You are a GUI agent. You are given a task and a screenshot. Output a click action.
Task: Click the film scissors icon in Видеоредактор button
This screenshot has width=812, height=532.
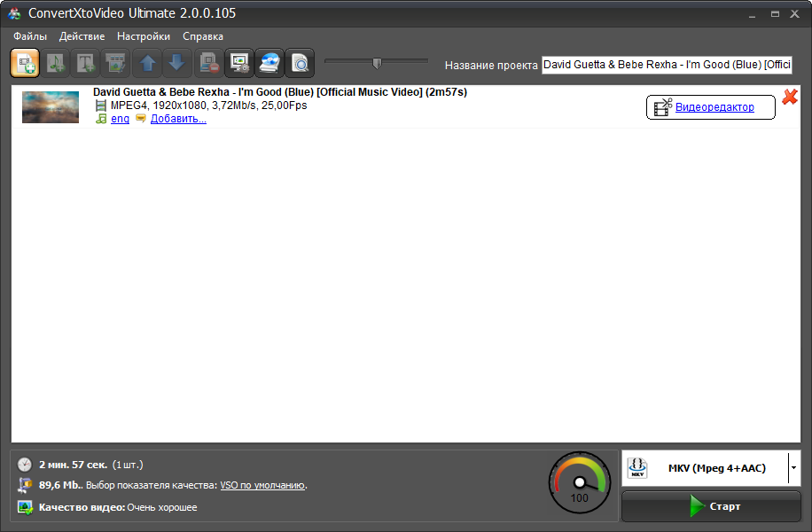point(663,107)
